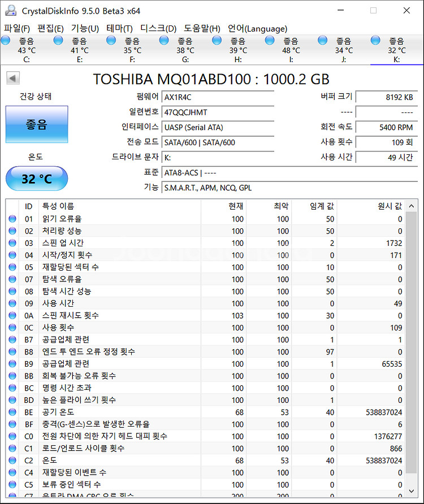Click the status orb for 01 읽기 오류율
Screen dimensions: 424x504
click(x=12, y=219)
